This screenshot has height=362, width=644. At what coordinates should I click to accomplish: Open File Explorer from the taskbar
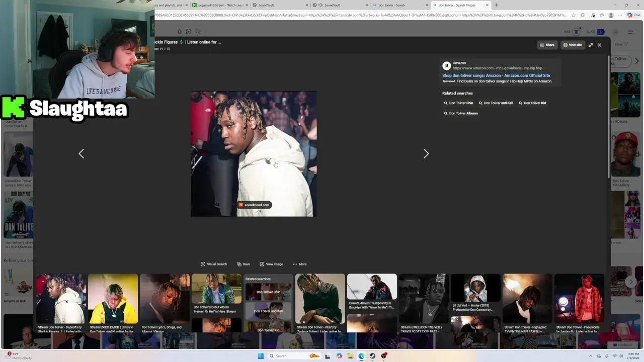pyautogui.click(x=350, y=356)
